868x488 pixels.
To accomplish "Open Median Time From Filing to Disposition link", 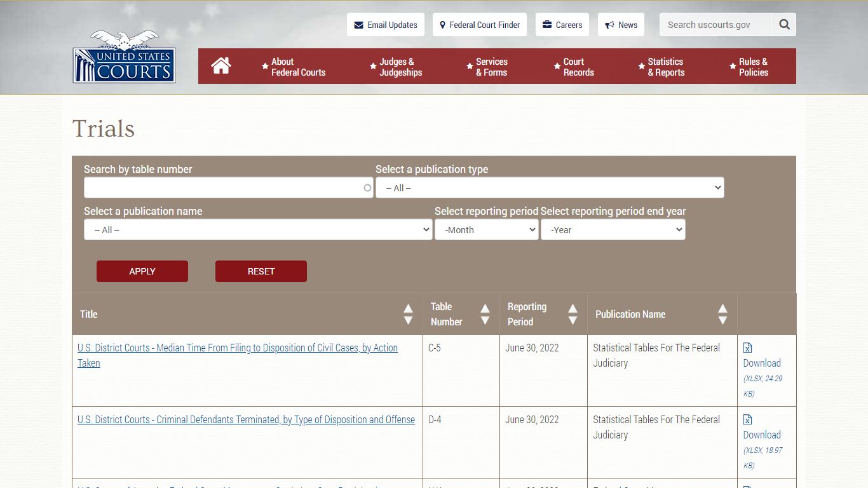I will coord(238,355).
